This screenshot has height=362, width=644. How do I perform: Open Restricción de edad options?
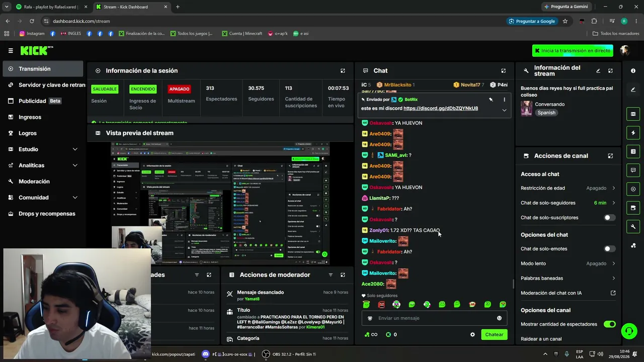(x=568, y=188)
